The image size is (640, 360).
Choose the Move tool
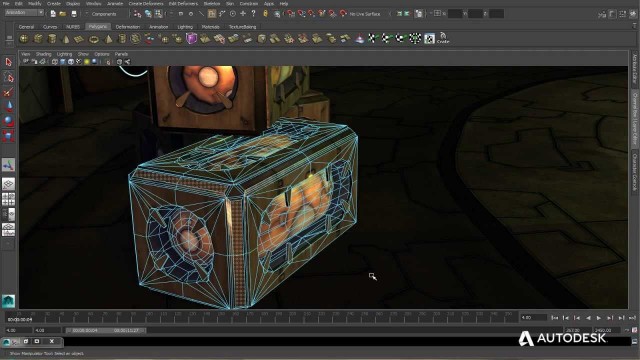[9, 106]
